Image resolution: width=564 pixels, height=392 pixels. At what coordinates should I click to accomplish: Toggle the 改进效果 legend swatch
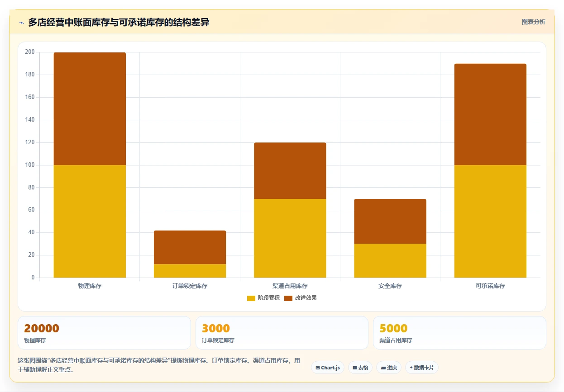tap(288, 298)
